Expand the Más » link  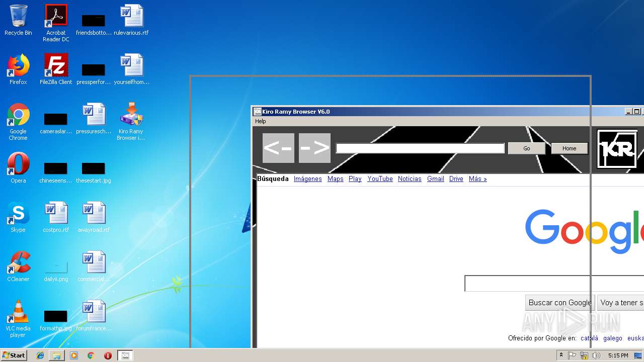pos(477,179)
